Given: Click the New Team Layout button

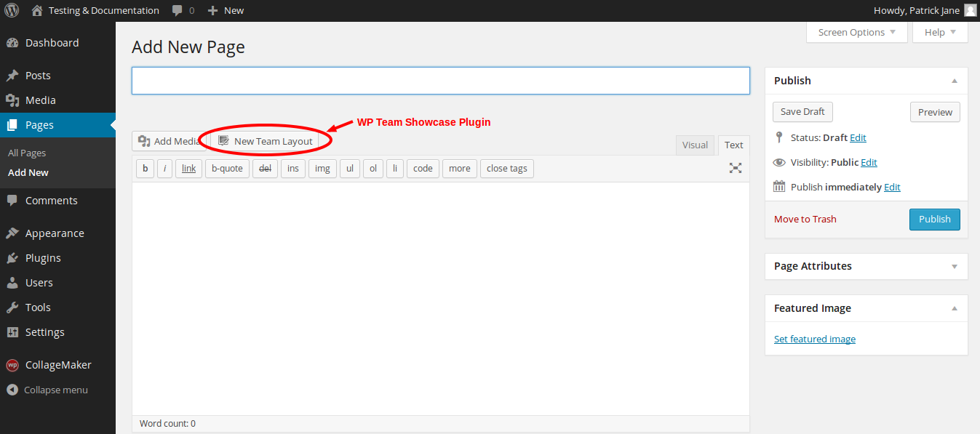Looking at the screenshot, I should tap(265, 141).
